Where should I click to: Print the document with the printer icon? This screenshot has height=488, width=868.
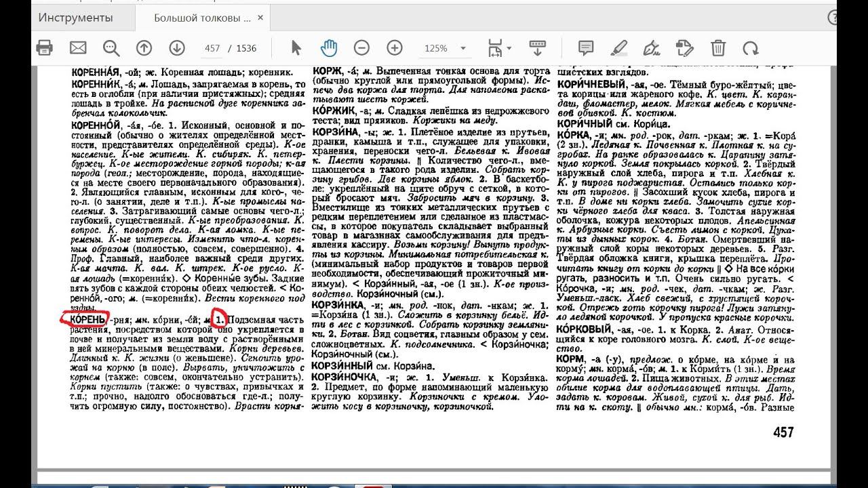[x=45, y=47]
